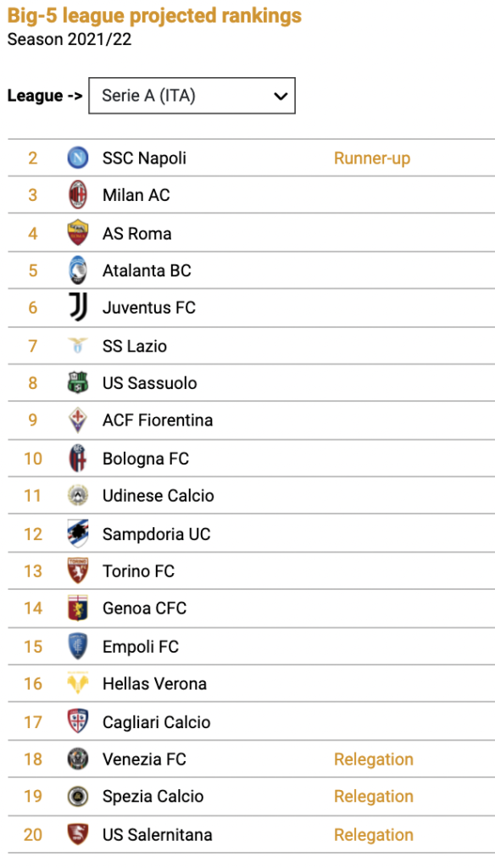Click the Genoa CFC crest

[77, 608]
